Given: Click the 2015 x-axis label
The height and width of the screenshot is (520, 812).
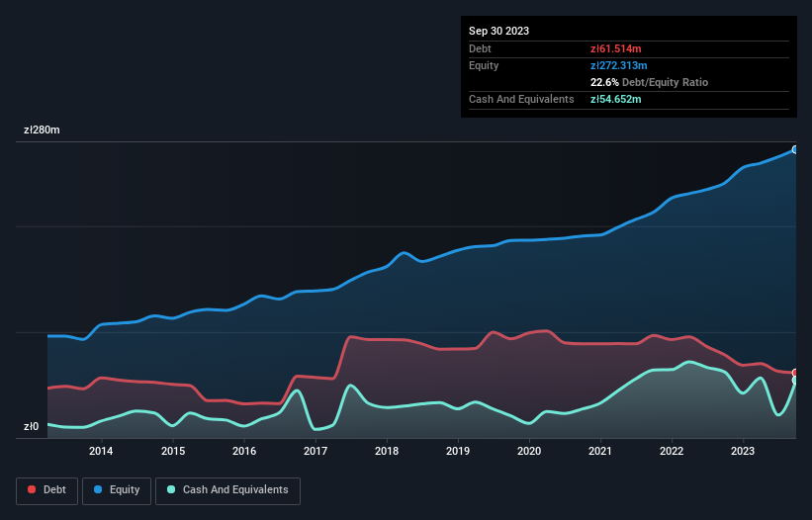Looking at the screenshot, I should [x=173, y=451].
